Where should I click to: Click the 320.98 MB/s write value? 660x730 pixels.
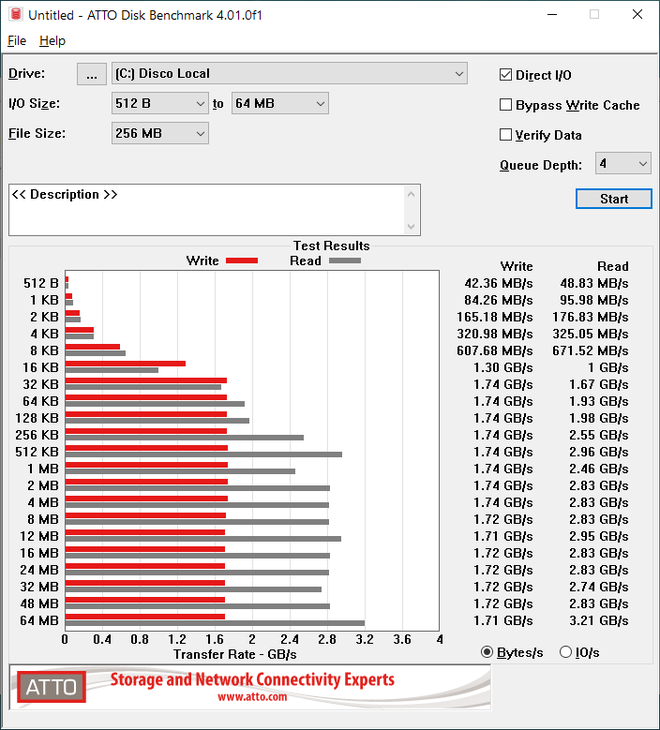[x=495, y=334]
